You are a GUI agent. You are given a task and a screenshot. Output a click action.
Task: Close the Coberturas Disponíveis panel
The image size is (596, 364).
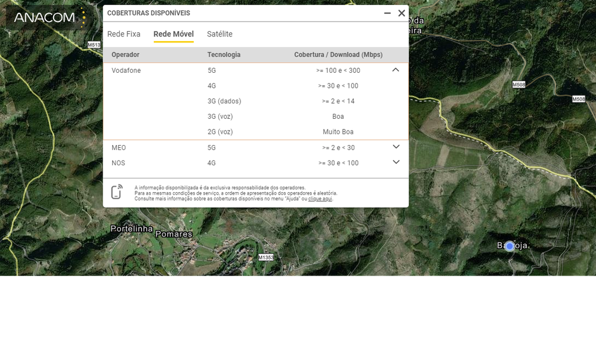coord(402,13)
